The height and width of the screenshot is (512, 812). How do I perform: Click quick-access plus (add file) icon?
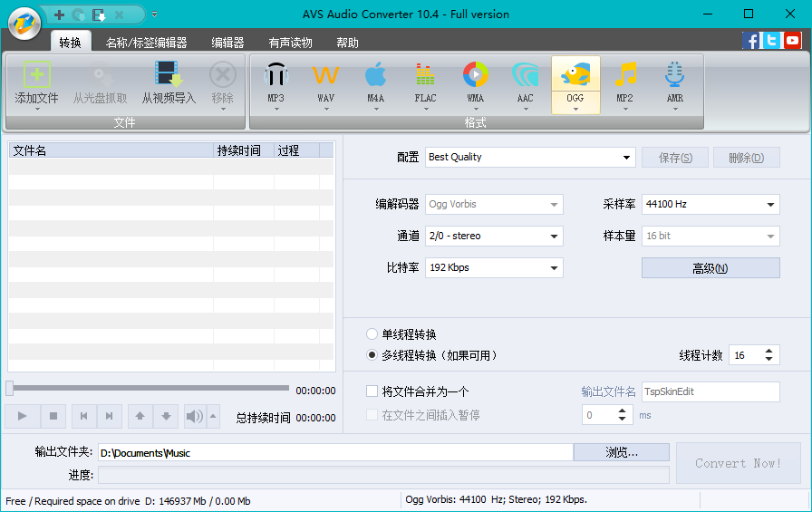59,15
